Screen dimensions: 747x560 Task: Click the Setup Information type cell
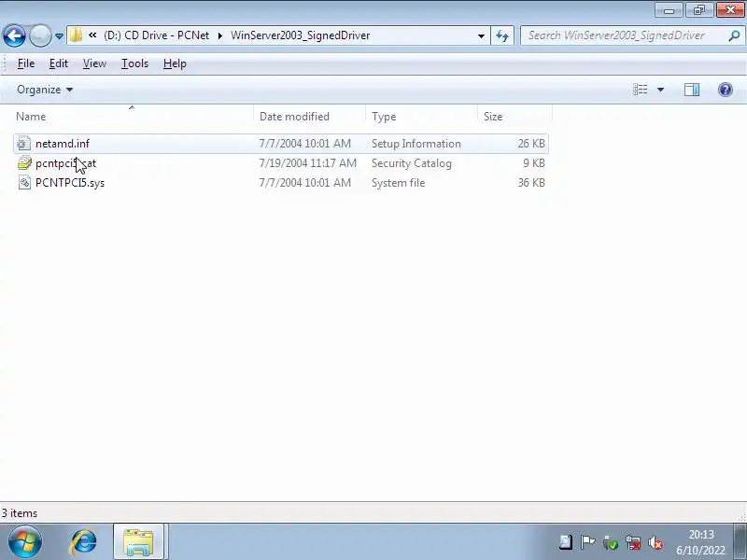point(416,144)
